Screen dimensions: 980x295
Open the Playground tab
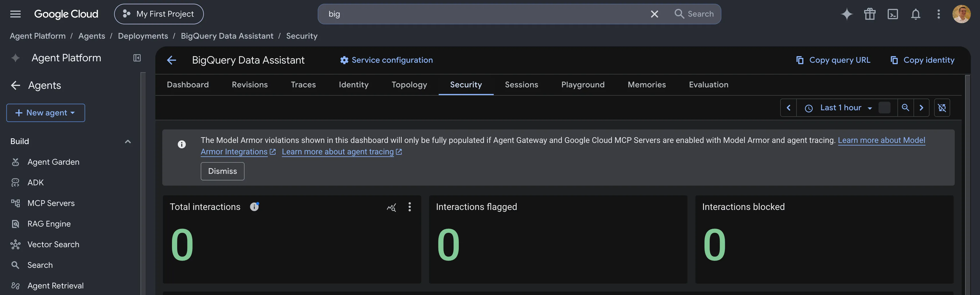click(583, 85)
